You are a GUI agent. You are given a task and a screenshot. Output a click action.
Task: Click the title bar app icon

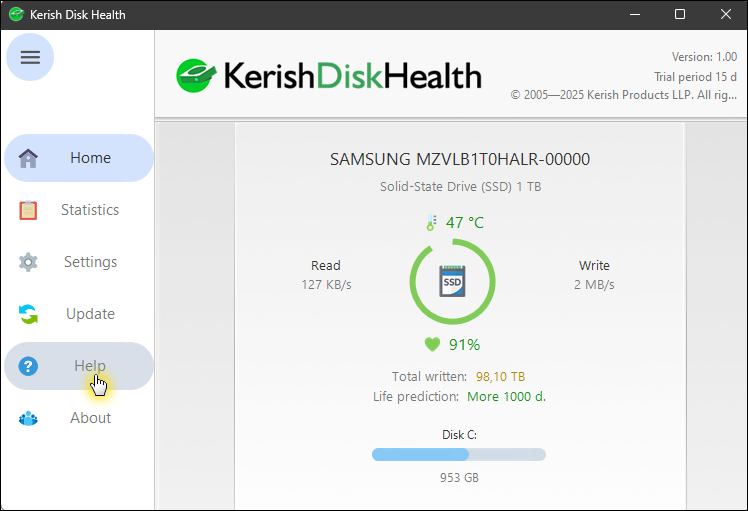click(16, 15)
